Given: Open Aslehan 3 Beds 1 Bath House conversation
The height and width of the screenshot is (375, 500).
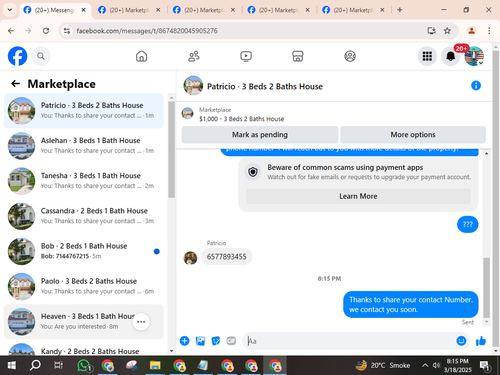Looking at the screenshot, I should click(84, 146).
